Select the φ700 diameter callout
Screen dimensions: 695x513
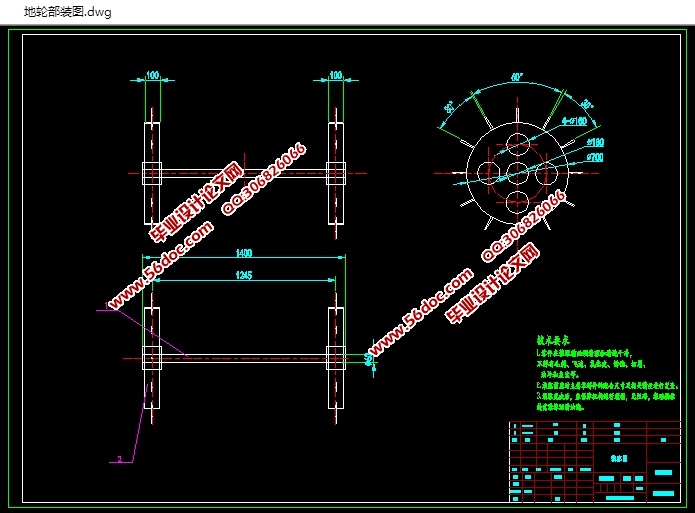pos(595,158)
